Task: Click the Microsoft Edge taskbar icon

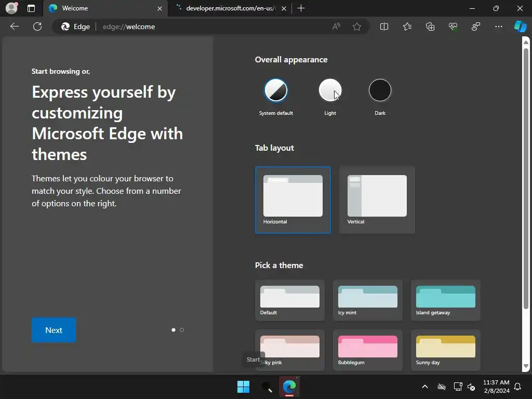Action: coord(289,387)
